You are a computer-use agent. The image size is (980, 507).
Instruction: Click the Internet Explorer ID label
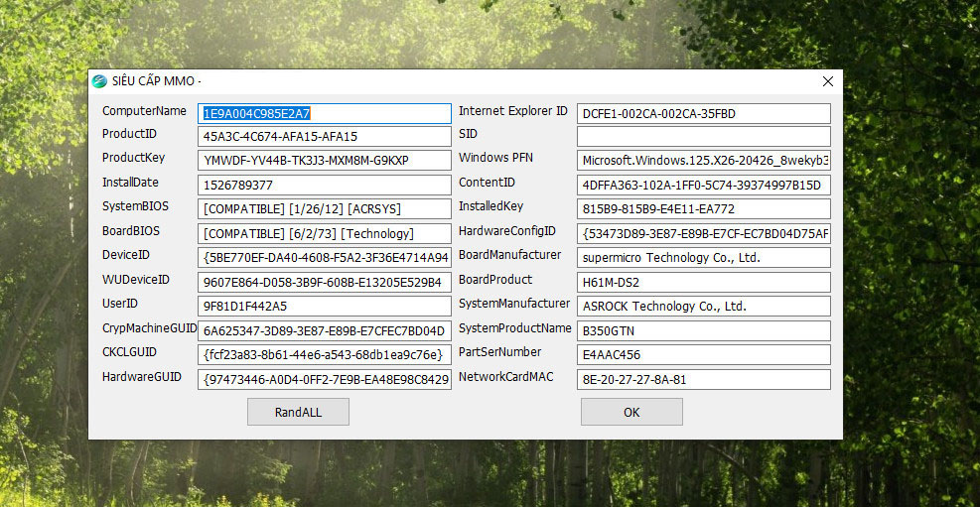[x=513, y=110]
